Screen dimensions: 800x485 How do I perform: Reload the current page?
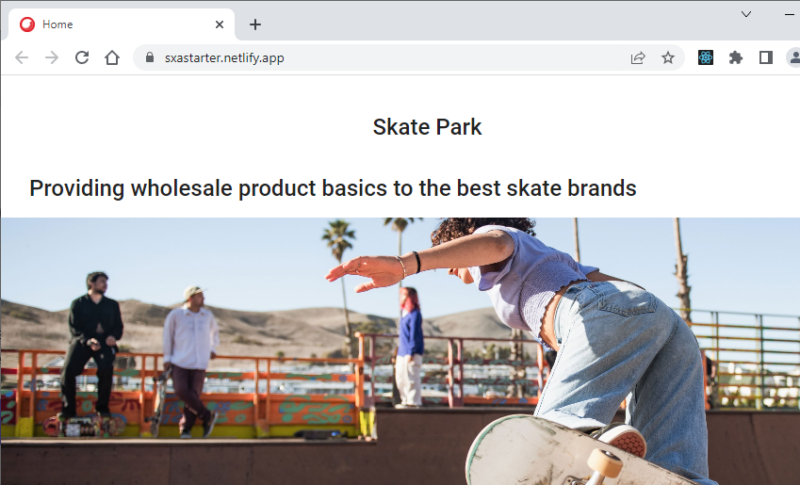82,58
